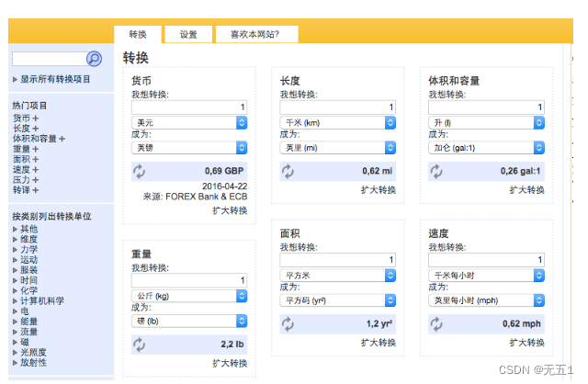Click 扩大转换 under weight panel
Screen dimensions: 588x384
[x=230, y=364]
